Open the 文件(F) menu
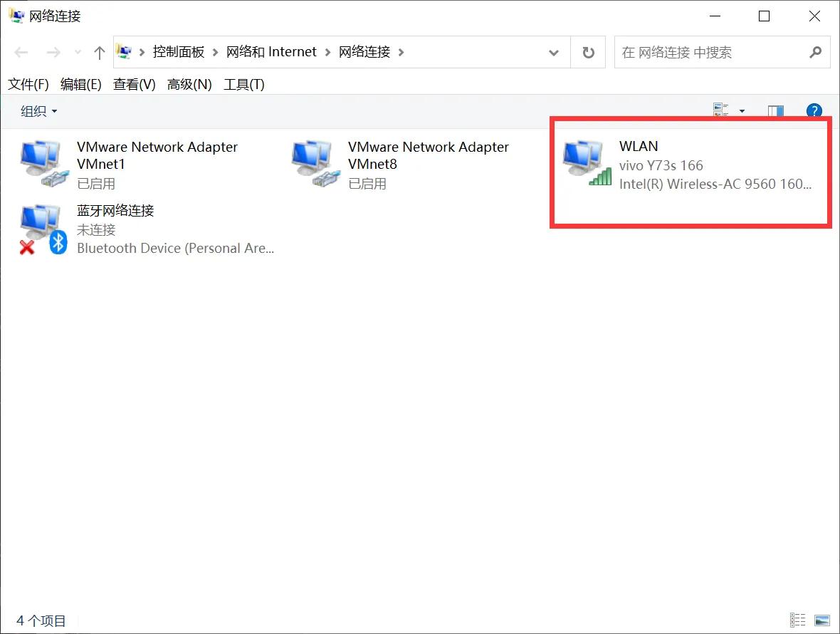 click(27, 84)
